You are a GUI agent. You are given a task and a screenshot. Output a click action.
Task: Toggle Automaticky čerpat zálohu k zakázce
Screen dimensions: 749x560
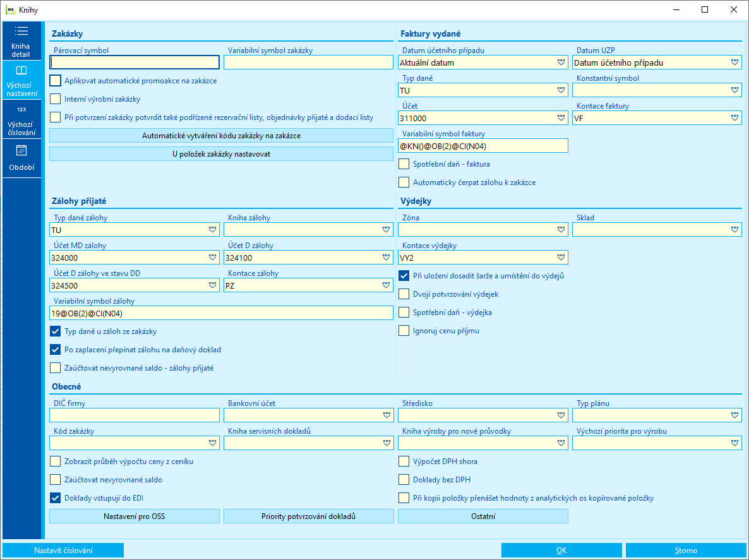click(x=404, y=182)
